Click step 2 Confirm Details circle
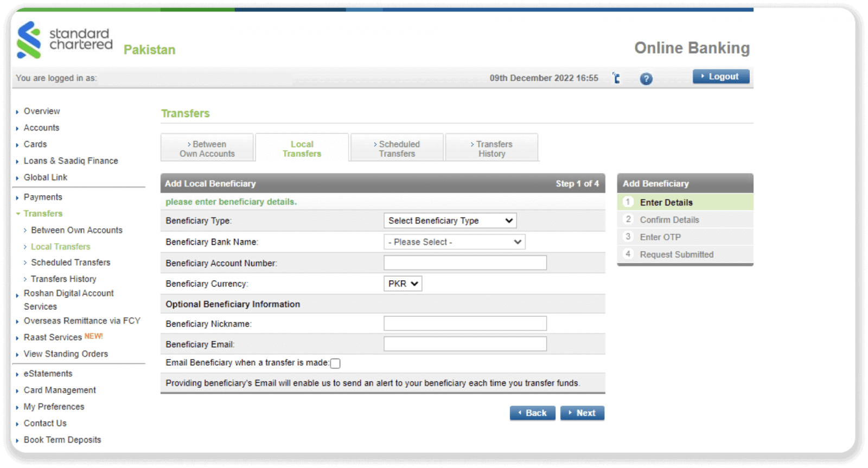Viewport: 868px width, 468px height. 628,220
